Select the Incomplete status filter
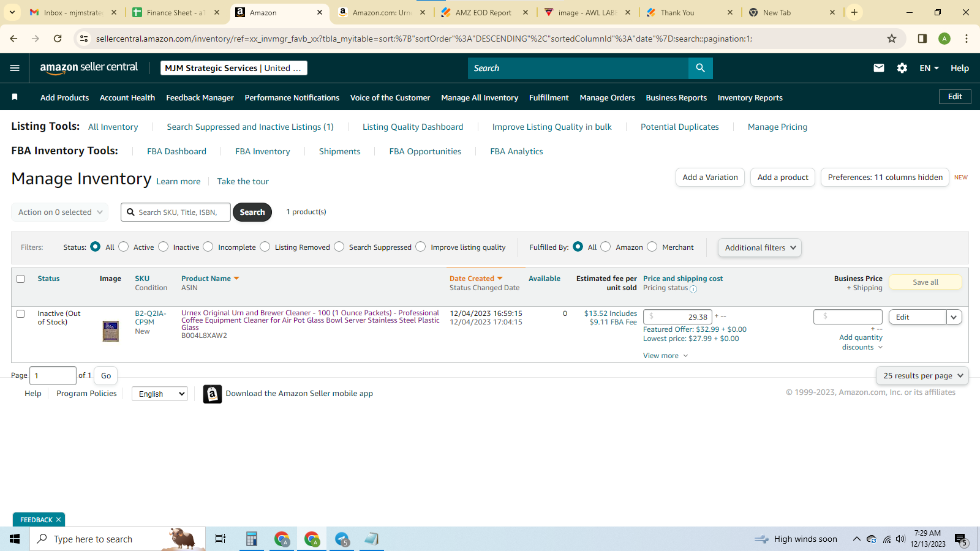Viewport: 980px width, 551px height. 208,247
